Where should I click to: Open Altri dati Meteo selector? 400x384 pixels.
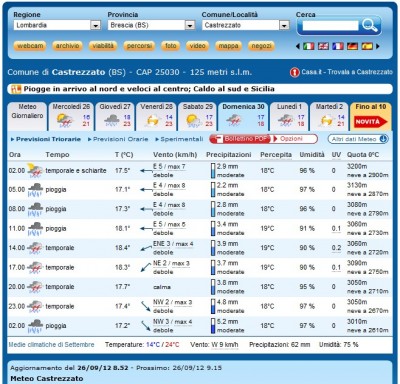[x=358, y=139]
